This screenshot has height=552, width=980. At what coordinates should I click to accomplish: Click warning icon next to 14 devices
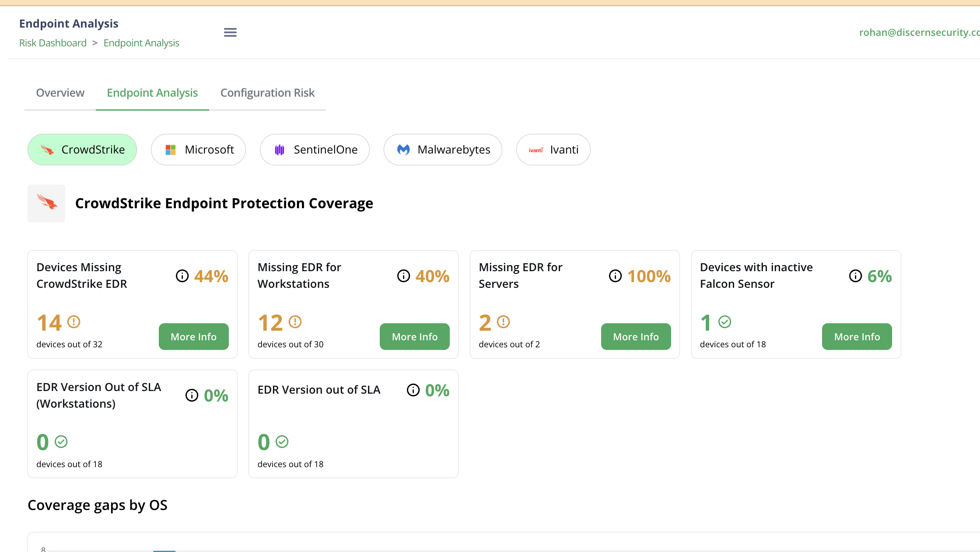pyautogui.click(x=74, y=322)
